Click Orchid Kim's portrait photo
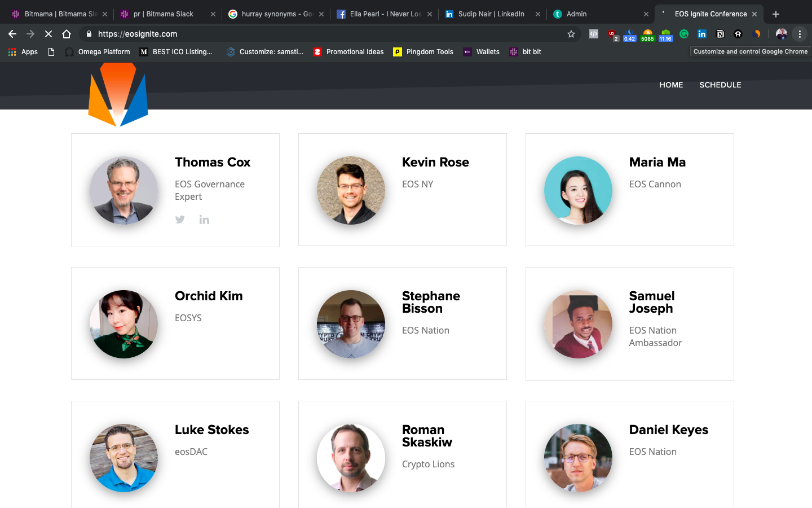The width and height of the screenshot is (812, 508). [x=123, y=324]
